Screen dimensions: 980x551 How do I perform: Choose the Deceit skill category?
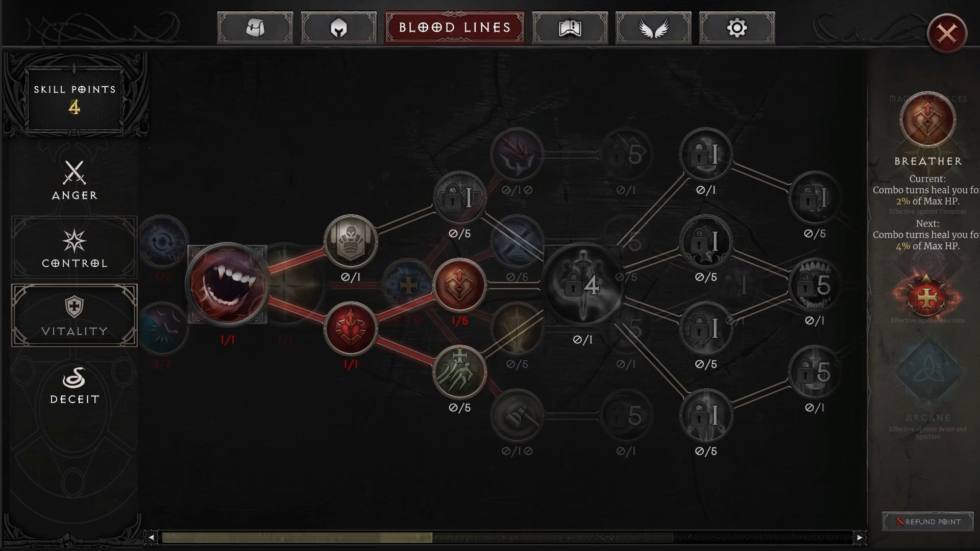click(75, 384)
